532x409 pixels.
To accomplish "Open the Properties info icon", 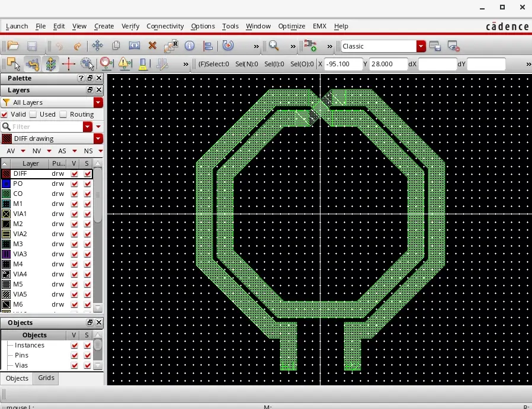I will coord(190,46).
